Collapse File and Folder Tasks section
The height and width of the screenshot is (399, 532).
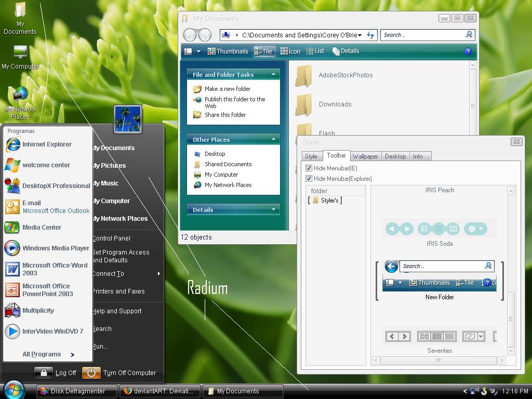(x=273, y=74)
